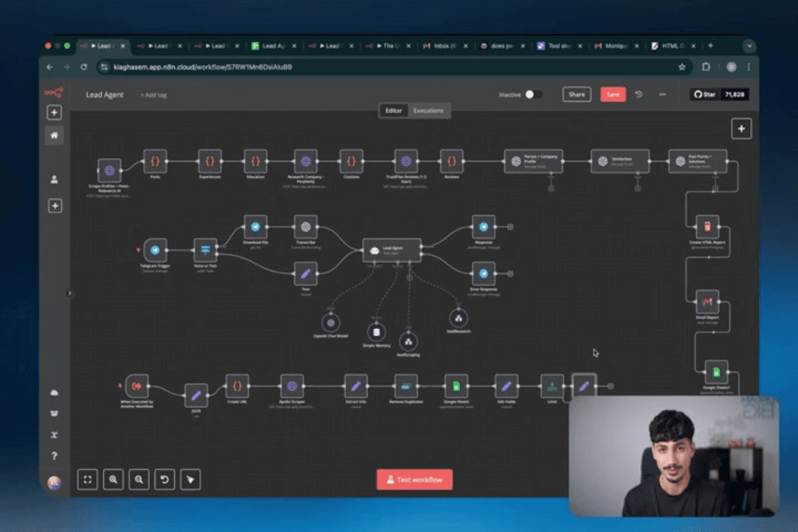This screenshot has width=798, height=532.
Task: Switch to the Executions tab
Action: (x=429, y=110)
